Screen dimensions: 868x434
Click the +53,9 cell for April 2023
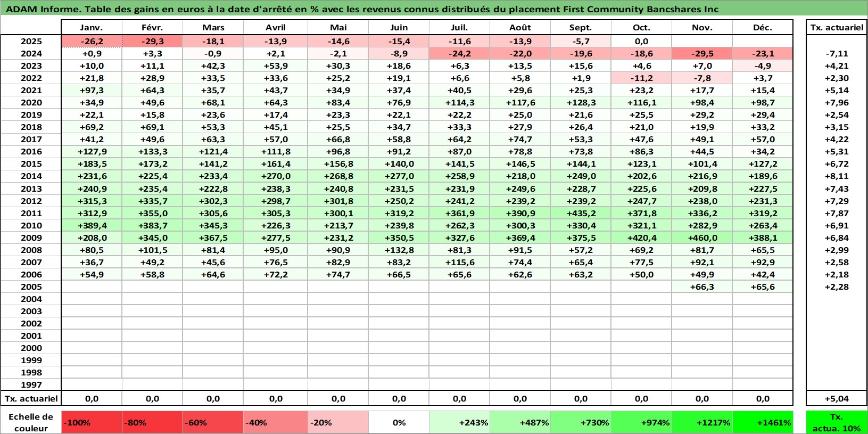(276, 66)
